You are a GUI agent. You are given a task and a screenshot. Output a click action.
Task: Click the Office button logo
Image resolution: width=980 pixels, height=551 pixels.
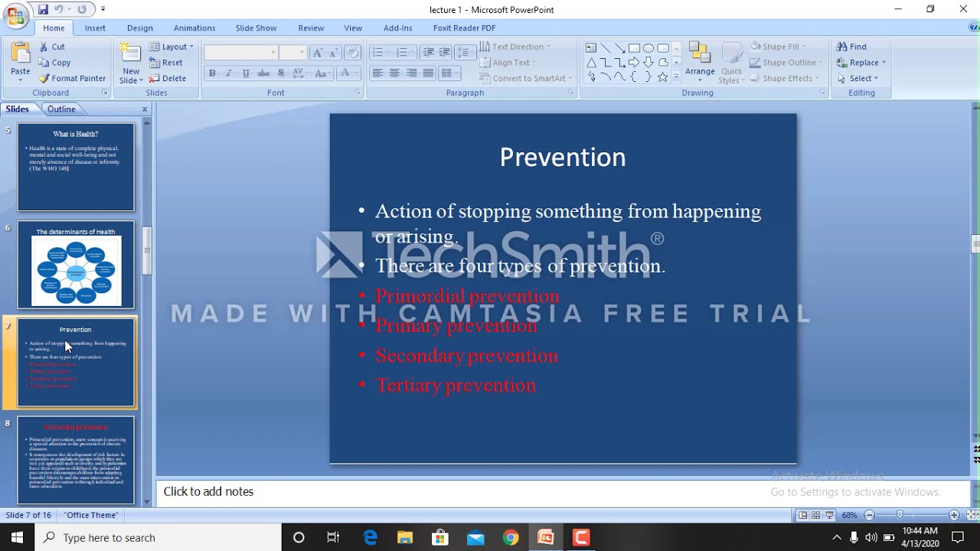[x=15, y=15]
